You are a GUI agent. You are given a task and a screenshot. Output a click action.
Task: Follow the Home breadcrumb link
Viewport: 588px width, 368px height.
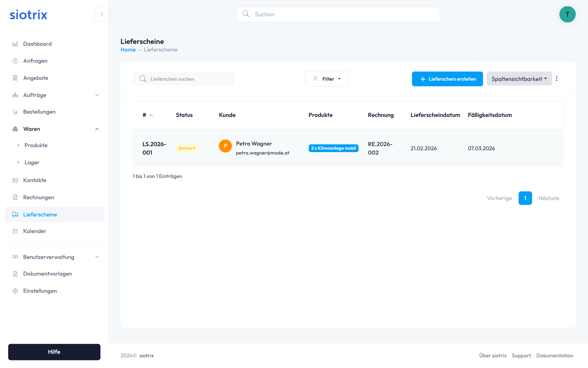click(x=128, y=50)
